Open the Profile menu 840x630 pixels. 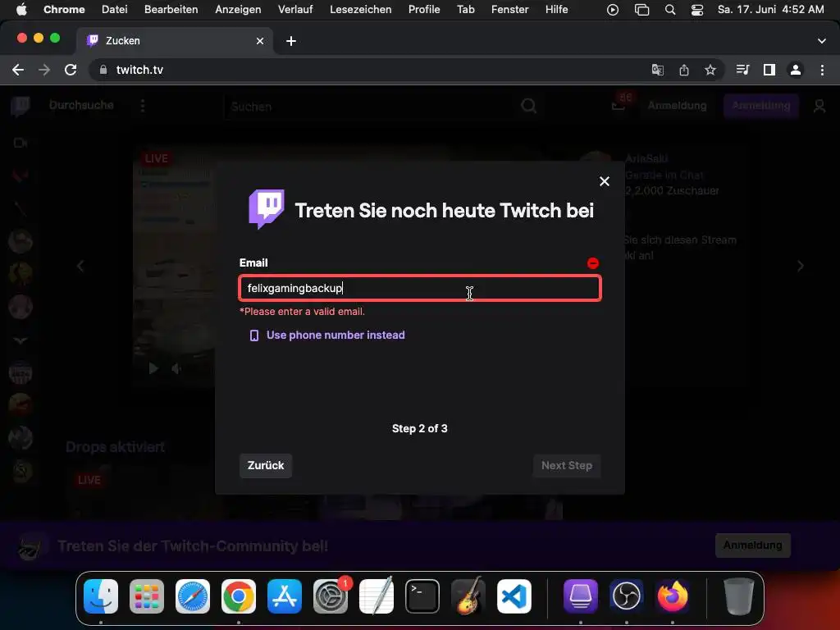424,9
